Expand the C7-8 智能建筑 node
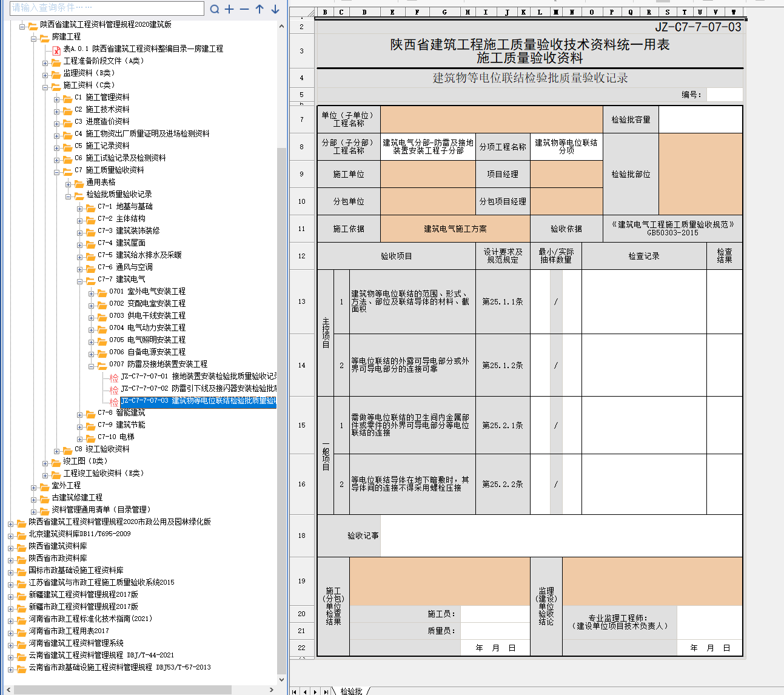 (79, 415)
